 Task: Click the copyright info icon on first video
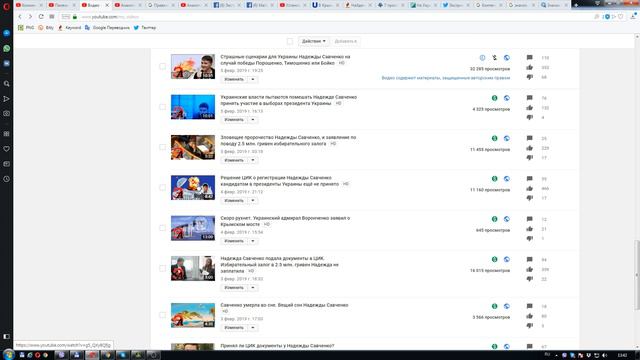pyautogui.click(x=482, y=58)
